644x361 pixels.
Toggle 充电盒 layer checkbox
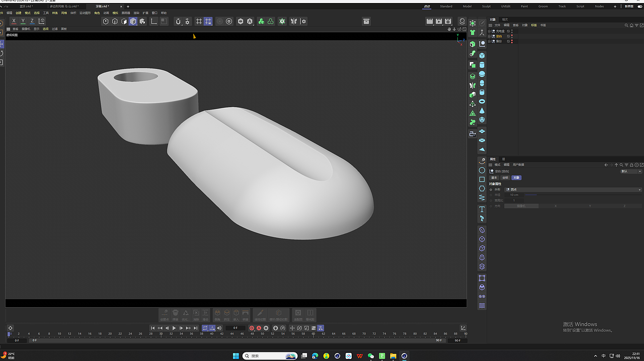coord(509,31)
